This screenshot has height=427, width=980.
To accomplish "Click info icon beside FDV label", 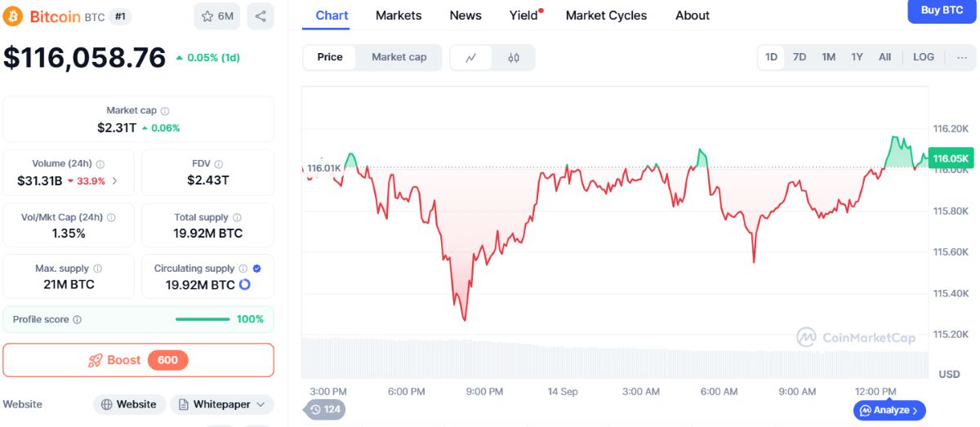I will coord(219,164).
